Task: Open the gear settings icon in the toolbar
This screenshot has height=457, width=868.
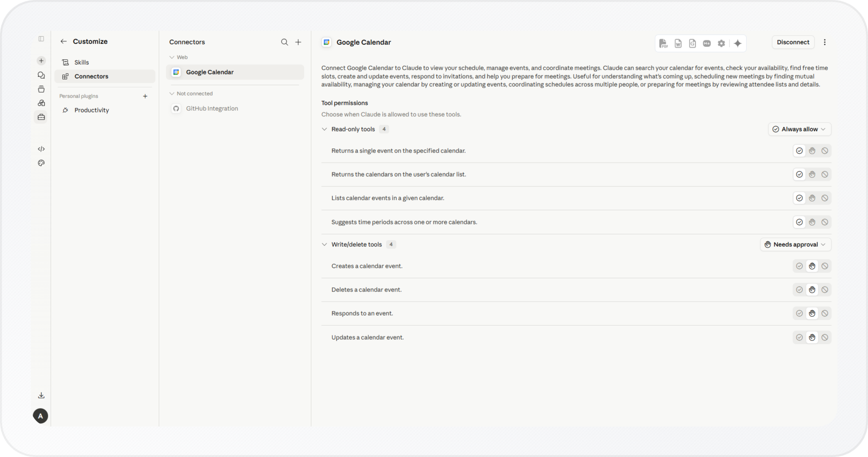Action: [x=721, y=44]
